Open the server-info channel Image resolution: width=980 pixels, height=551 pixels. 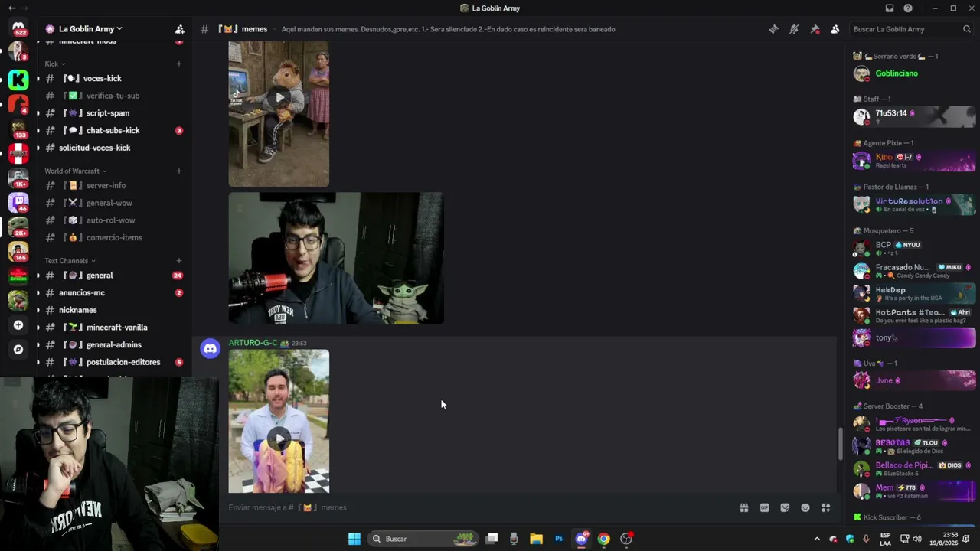point(113,185)
